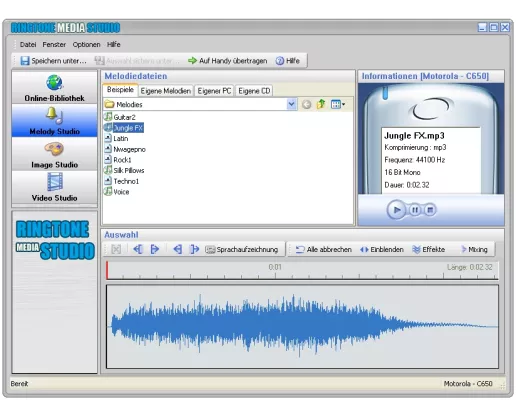Expand the Melodies folder dropdown
Viewport: 516px width, 400px height.
pyautogui.click(x=291, y=104)
